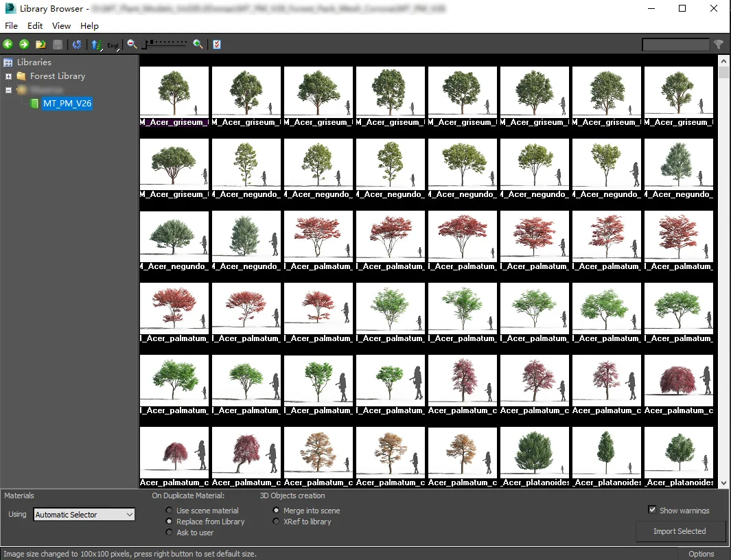
Task: Navigate forward using the green forward arrow
Action: (x=25, y=44)
